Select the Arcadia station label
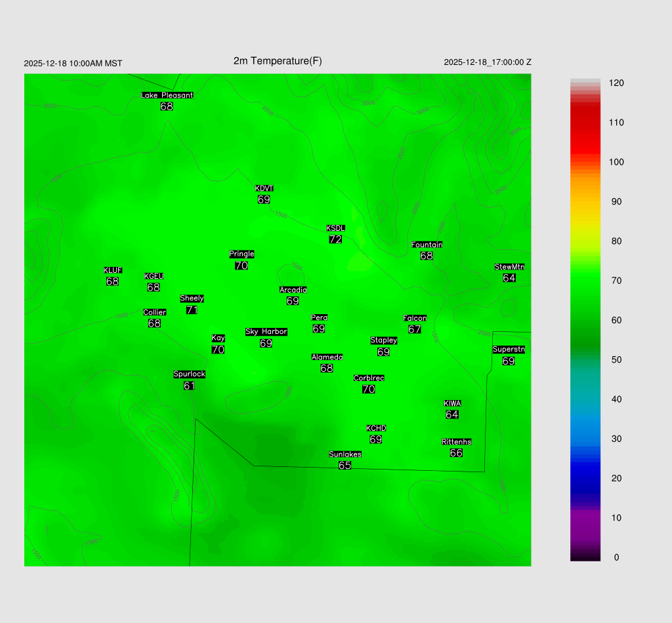Screen dimensions: 672x623 tap(293, 290)
